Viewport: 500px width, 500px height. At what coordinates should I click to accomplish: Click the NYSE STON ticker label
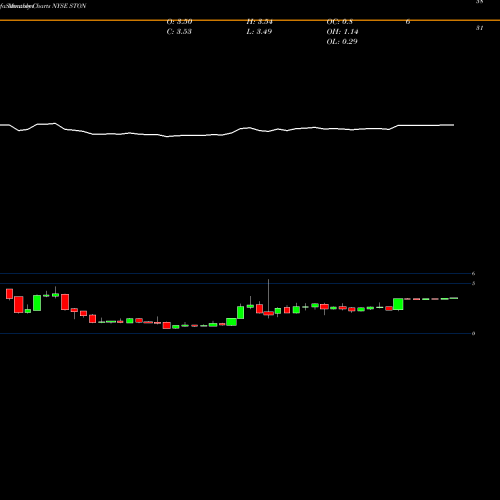(x=69, y=6)
